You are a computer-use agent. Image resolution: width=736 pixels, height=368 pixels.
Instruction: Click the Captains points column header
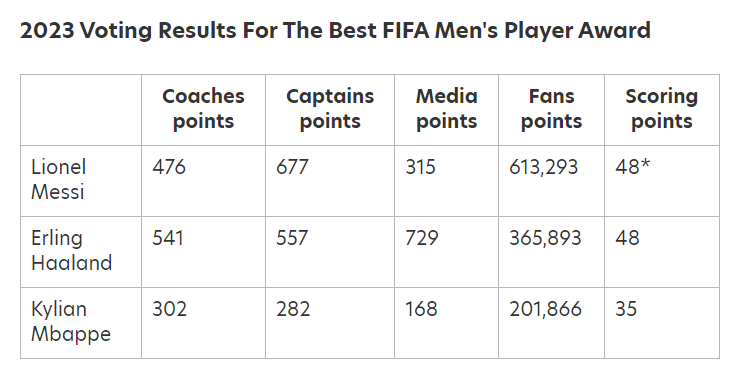[x=330, y=109]
